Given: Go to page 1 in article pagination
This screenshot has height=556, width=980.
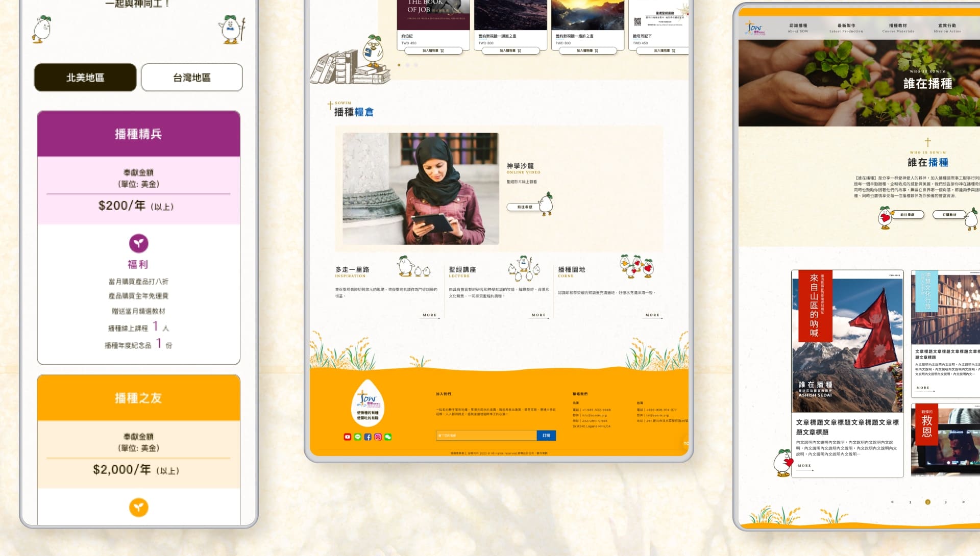Looking at the screenshot, I should pos(910,502).
